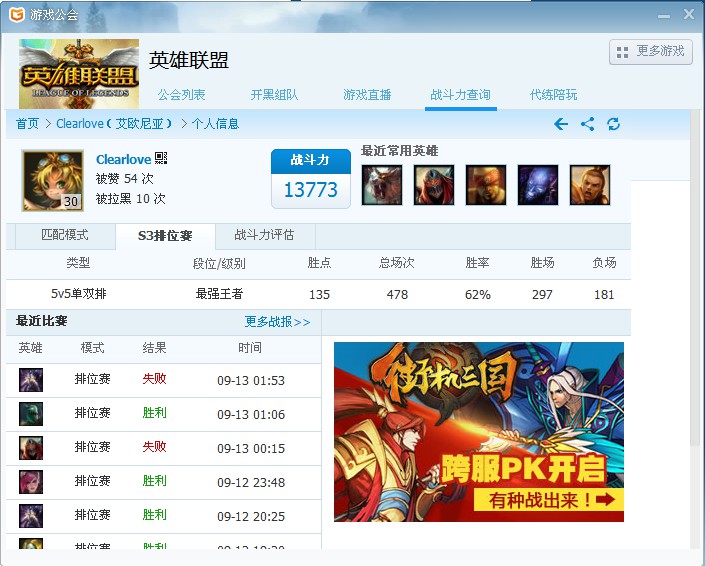Click the 135 胜点 value
This screenshot has height=566, width=705.
tap(319, 295)
